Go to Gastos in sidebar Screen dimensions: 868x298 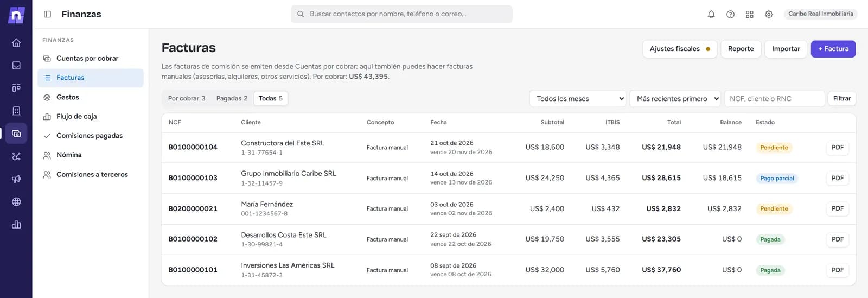(x=91, y=97)
